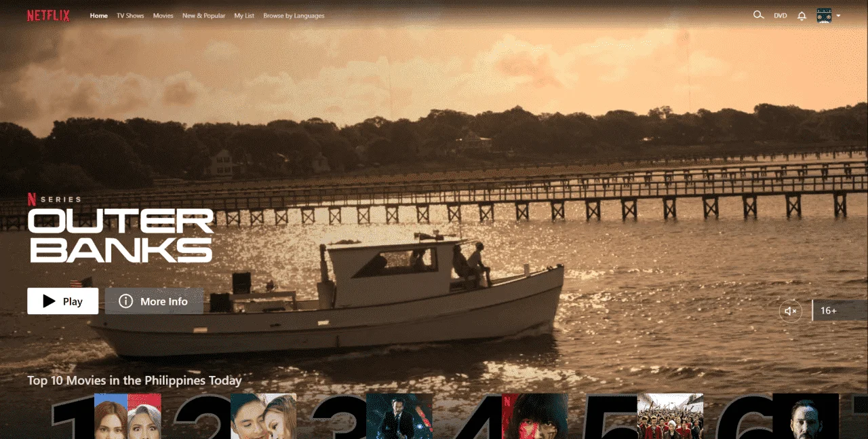Open the number 1 ranked movie thumbnail
868x439 pixels.
click(x=127, y=416)
